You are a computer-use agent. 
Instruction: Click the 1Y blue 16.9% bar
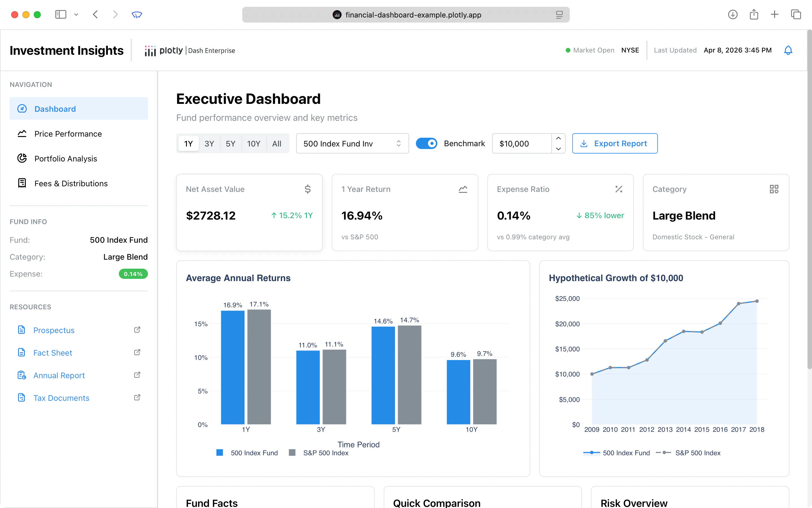[x=233, y=367]
